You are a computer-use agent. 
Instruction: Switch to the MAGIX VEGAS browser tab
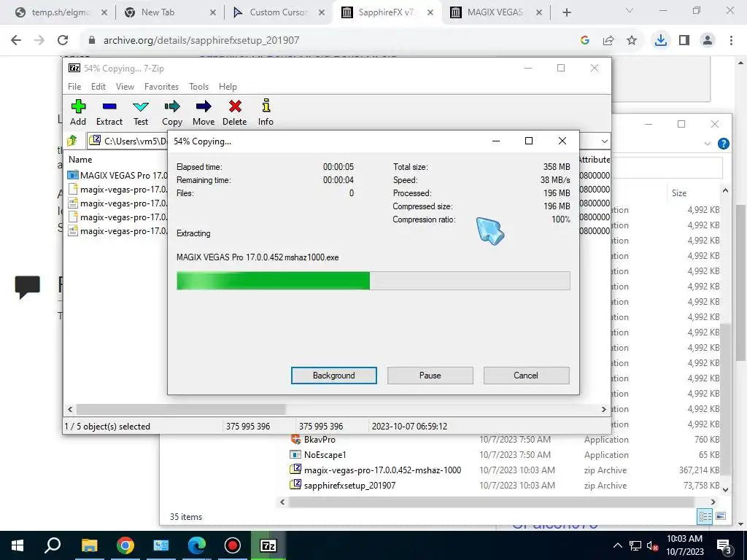click(496, 12)
